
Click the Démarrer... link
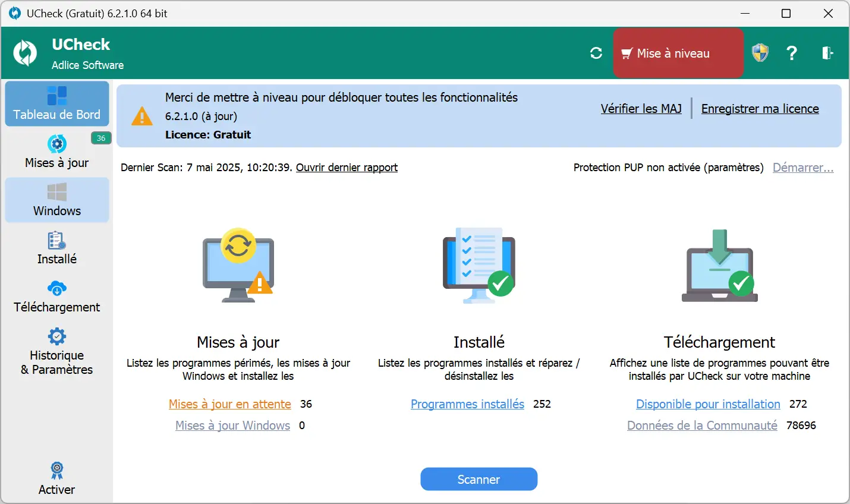pyautogui.click(x=803, y=168)
